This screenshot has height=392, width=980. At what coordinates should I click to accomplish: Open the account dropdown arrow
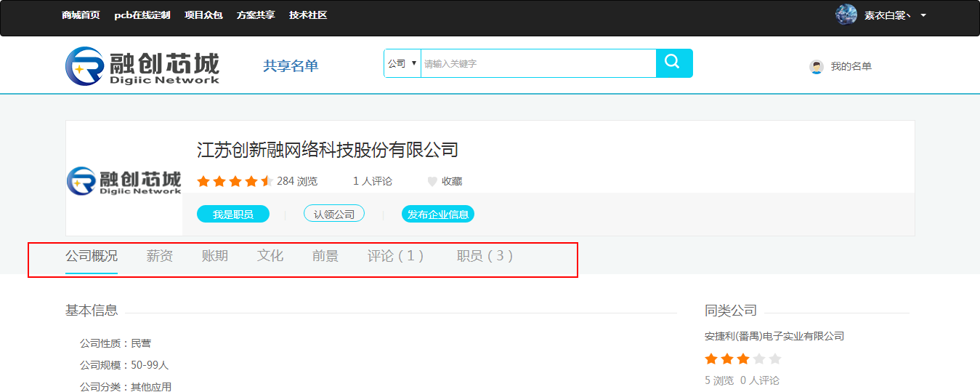click(923, 15)
